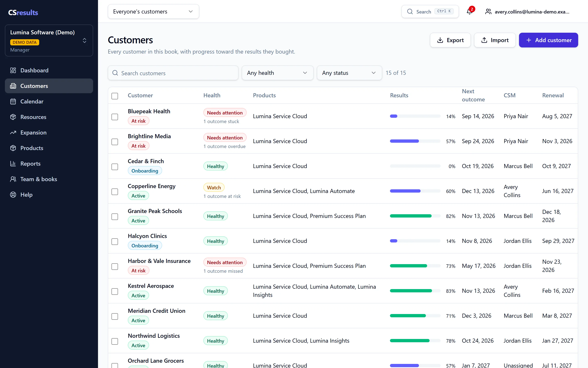Expand the Lumina Software workspace switcher

point(49,40)
